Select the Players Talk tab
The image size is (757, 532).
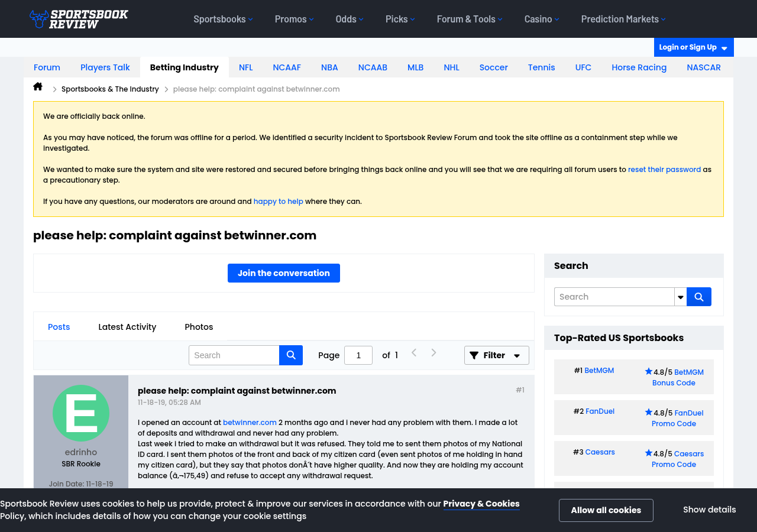[x=105, y=67]
